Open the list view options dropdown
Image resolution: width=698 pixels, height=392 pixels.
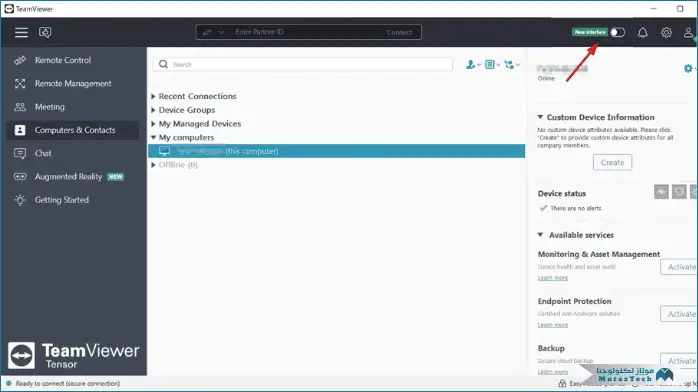pos(492,65)
